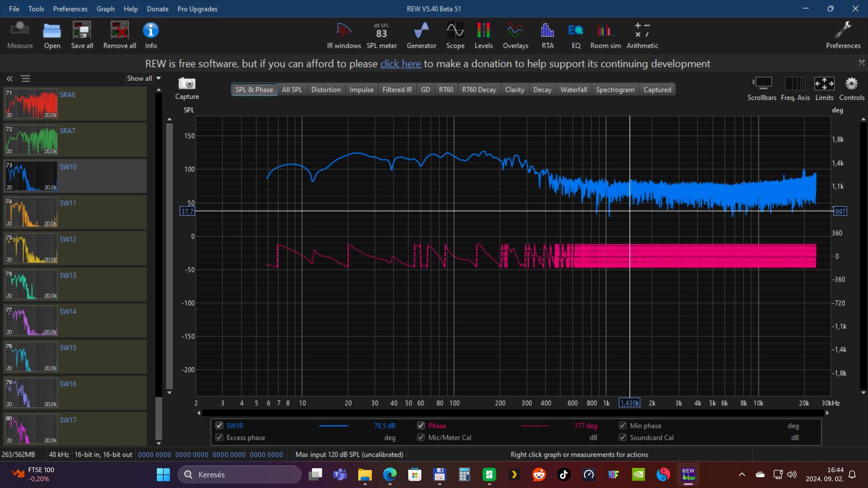Click the SW10 blue trace color line

pyautogui.click(x=334, y=426)
